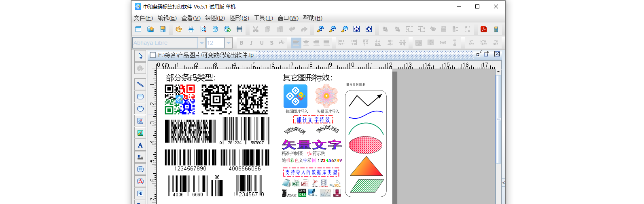644x204 pixels.
Task: Select the QR code tool
Action: pyautogui.click(x=140, y=193)
